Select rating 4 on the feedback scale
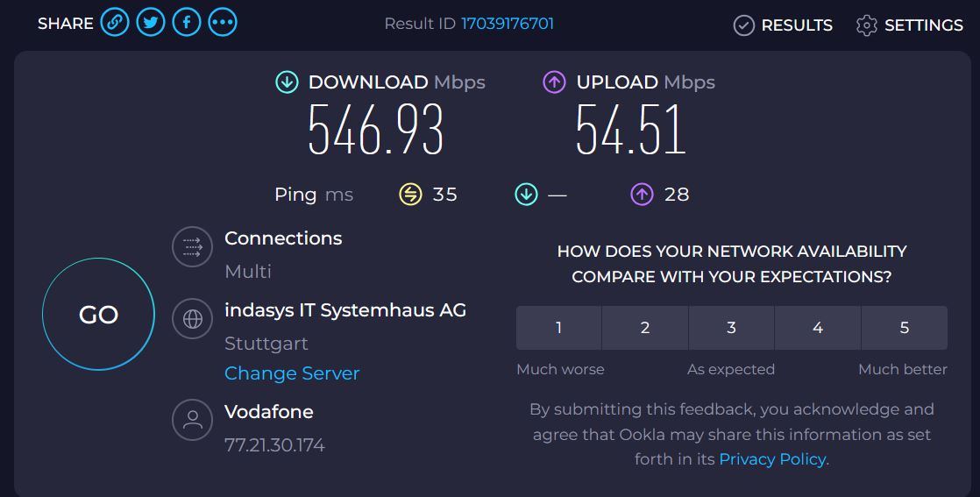The width and height of the screenshot is (980, 497). click(818, 328)
